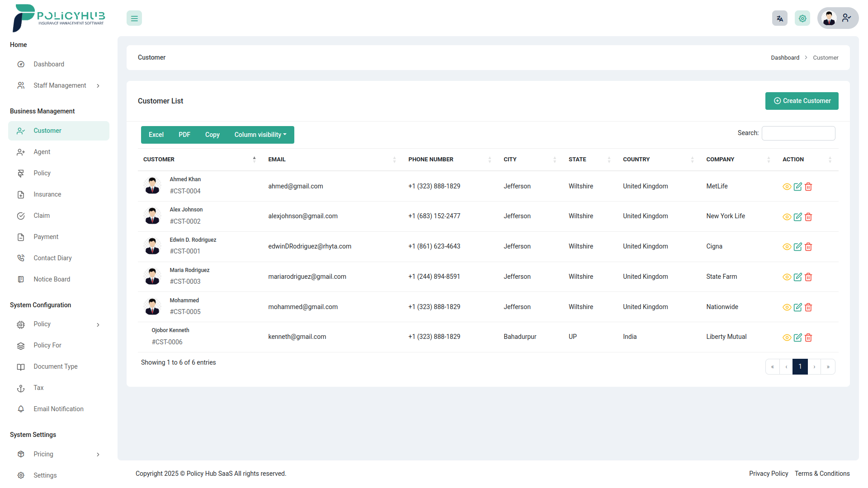Navigate to Dashboard via breadcrumb
868x488 pixels.
pos(785,57)
